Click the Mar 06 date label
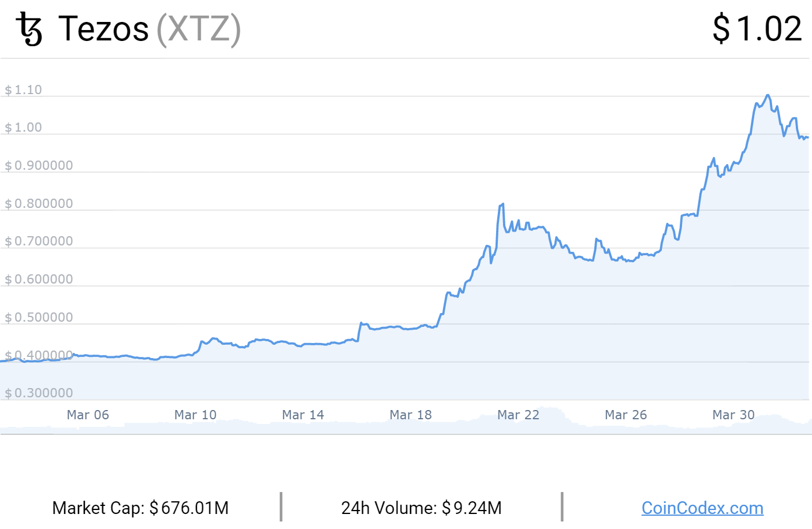The image size is (812, 529). 88,415
